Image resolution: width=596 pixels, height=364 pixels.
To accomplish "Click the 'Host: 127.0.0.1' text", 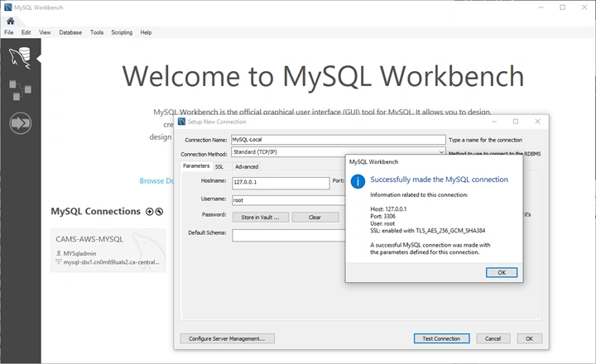I will [388, 209].
